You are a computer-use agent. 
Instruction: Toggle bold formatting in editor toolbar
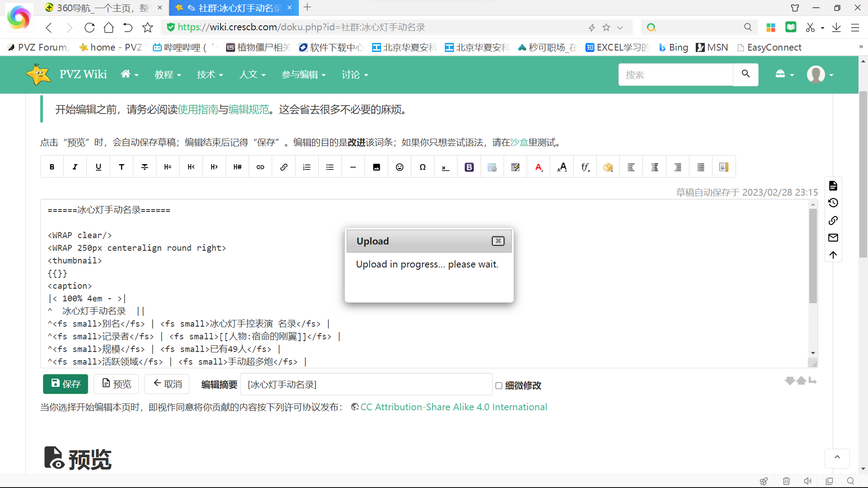tap(52, 167)
